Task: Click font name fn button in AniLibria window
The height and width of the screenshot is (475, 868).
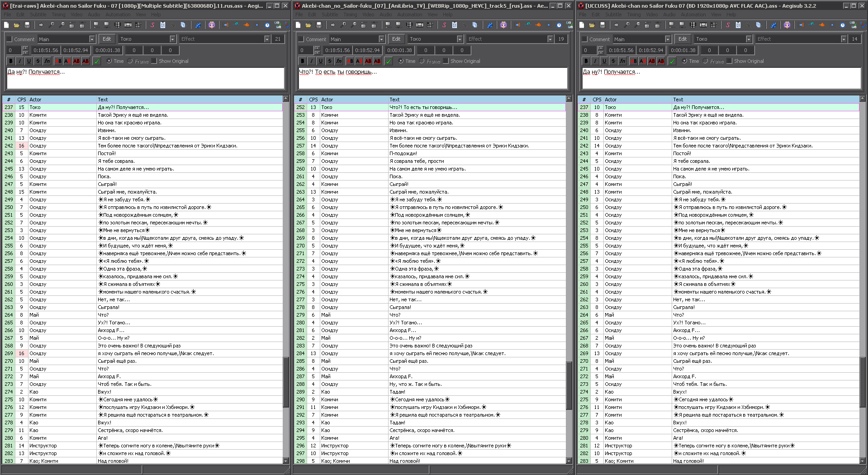Action: (x=339, y=61)
